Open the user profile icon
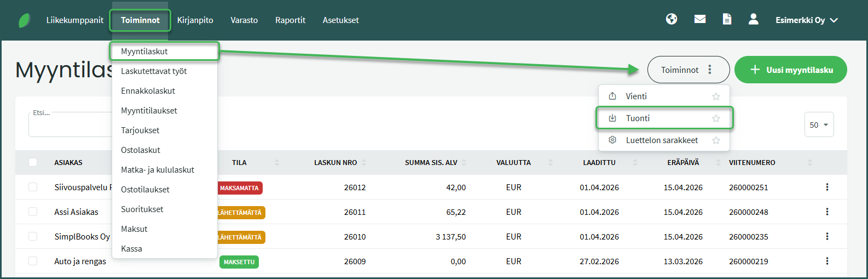 tap(754, 19)
